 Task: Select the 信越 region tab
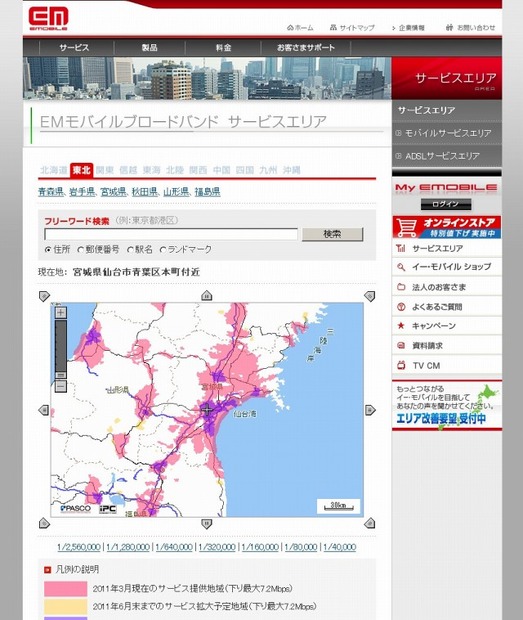128,170
